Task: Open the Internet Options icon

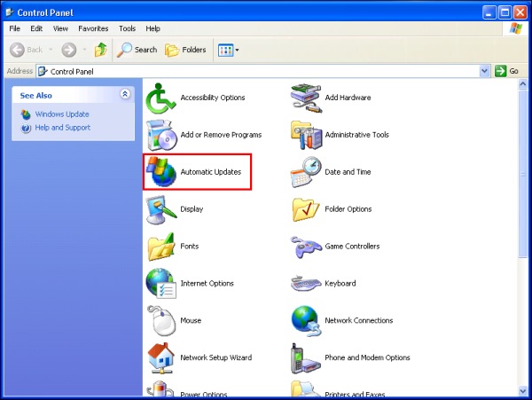Action: [161, 284]
